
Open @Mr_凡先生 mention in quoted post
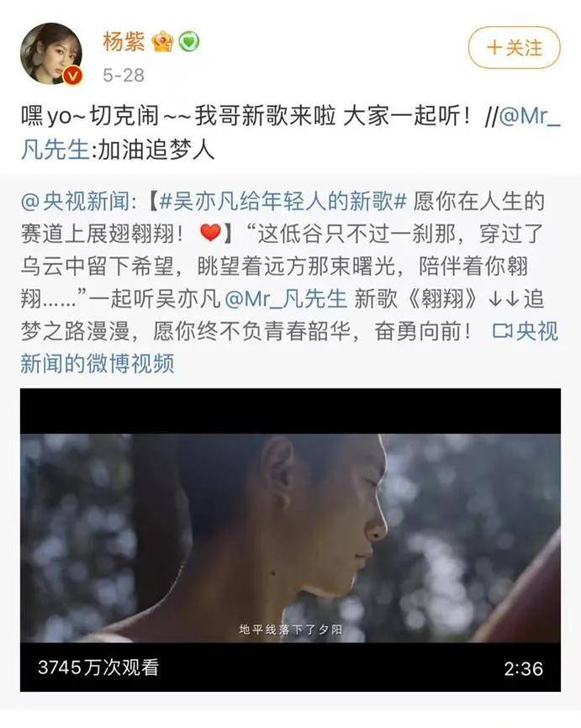(286, 298)
